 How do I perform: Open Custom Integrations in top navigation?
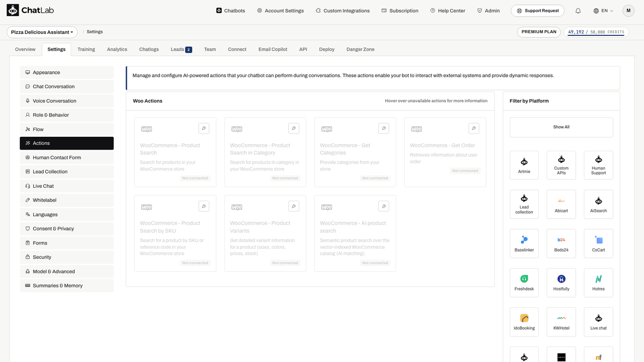coord(342,11)
